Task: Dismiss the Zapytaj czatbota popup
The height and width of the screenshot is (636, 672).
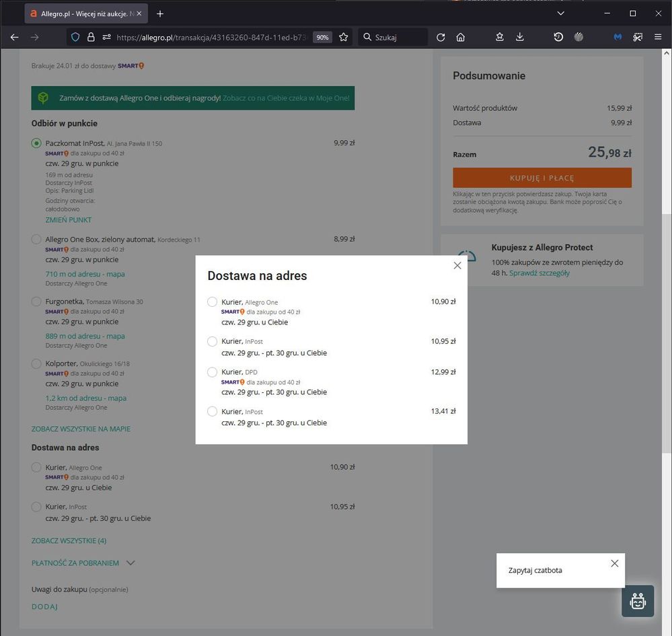Action: 615,563
